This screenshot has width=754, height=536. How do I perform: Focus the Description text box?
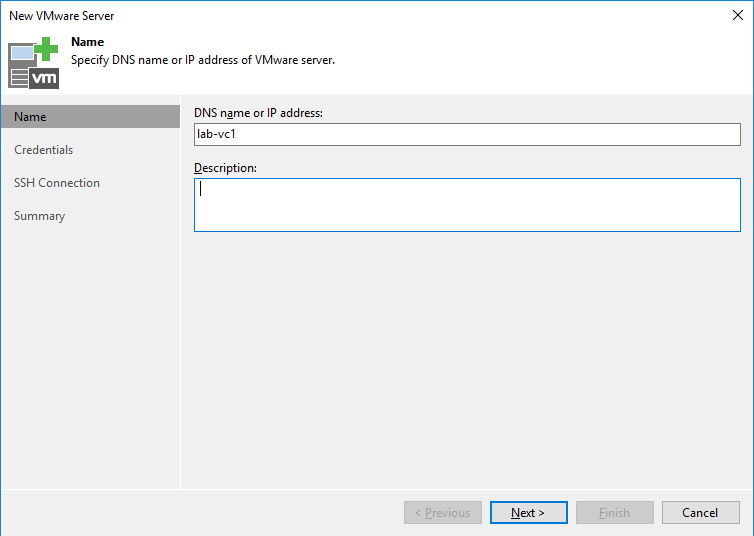[466, 205]
